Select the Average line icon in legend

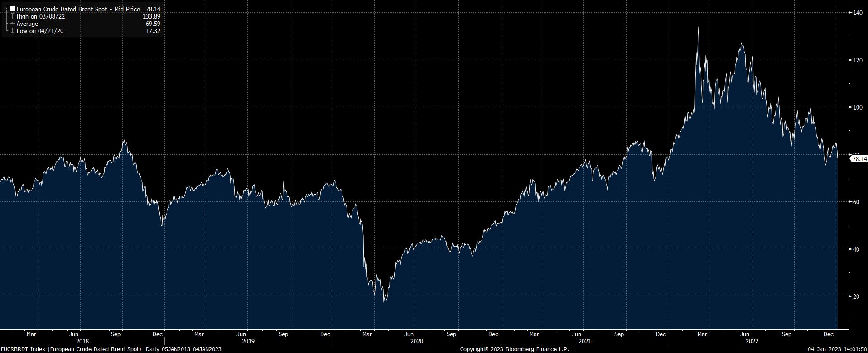[x=12, y=24]
